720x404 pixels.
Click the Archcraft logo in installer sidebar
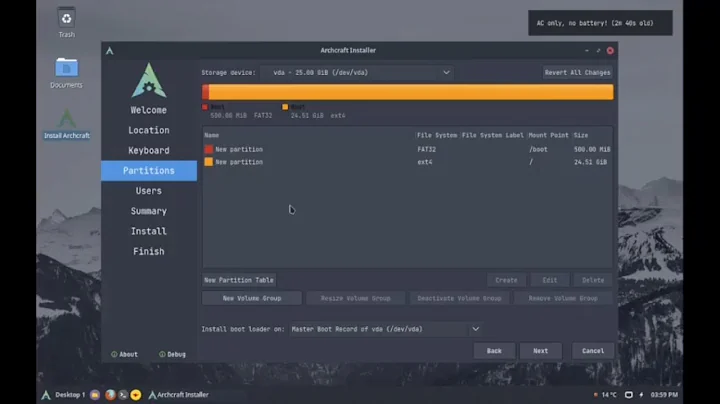coord(149,81)
